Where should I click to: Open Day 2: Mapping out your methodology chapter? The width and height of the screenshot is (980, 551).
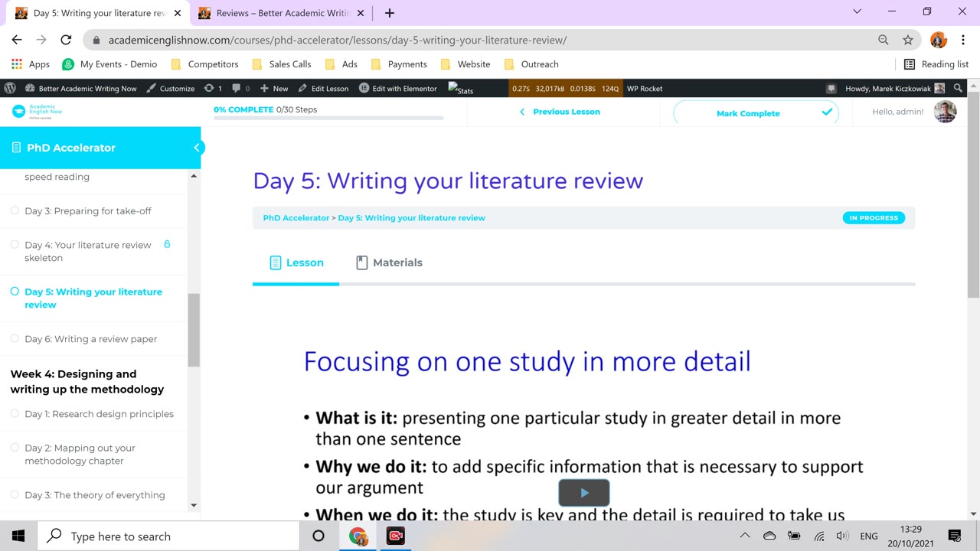pyautogui.click(x=80, y=454)
